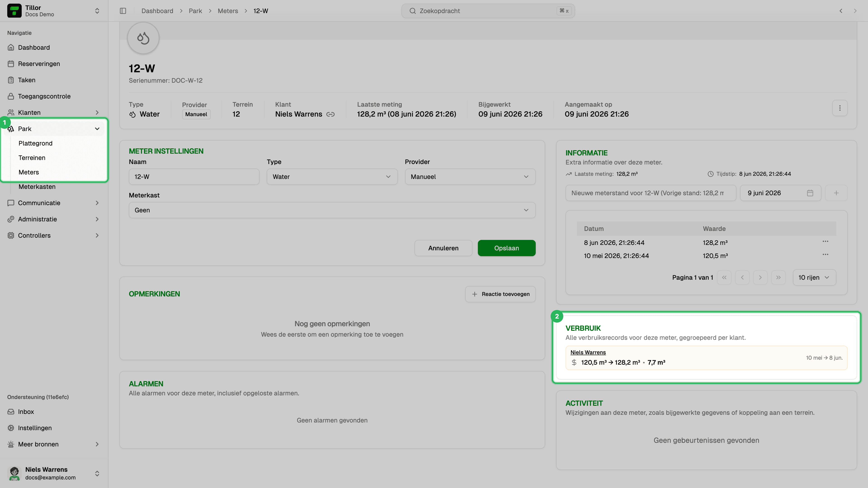Image resolution: width=868 pixels, height=488 pixels.
Task: Click the Waarde column header
Action: pos(714,229)
